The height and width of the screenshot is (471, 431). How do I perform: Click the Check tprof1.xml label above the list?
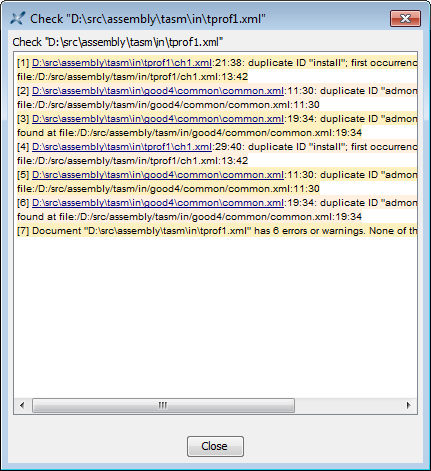[x=118, y=42]
